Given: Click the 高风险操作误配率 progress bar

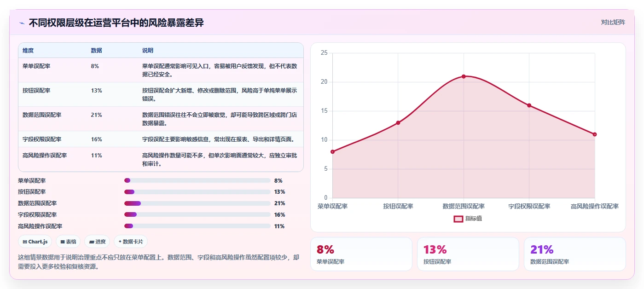Looking at the screenshot, I should click(197, 226).
